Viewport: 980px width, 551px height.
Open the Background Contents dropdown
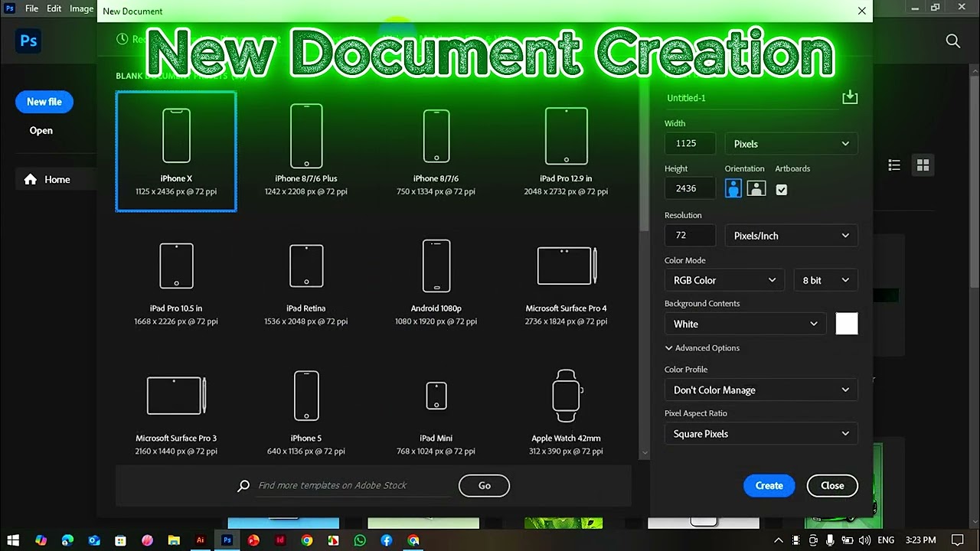tap(746, 324)
